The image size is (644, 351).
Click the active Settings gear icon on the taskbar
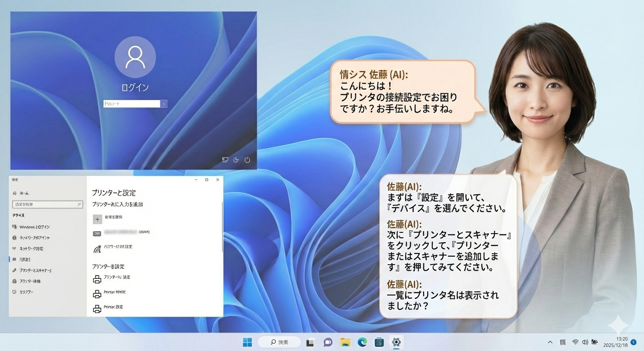(396, 342)
